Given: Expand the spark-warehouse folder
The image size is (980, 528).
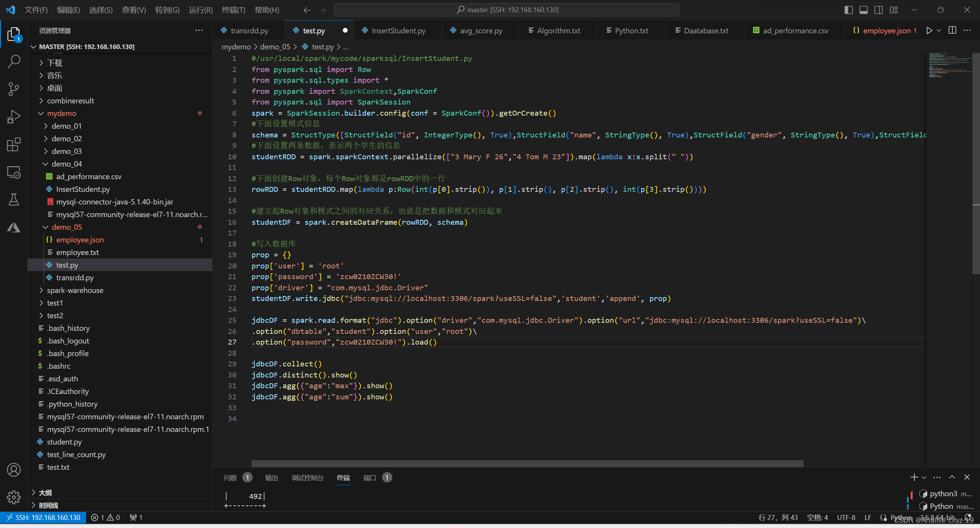Looking at the screenshot, I should [120, 290].
